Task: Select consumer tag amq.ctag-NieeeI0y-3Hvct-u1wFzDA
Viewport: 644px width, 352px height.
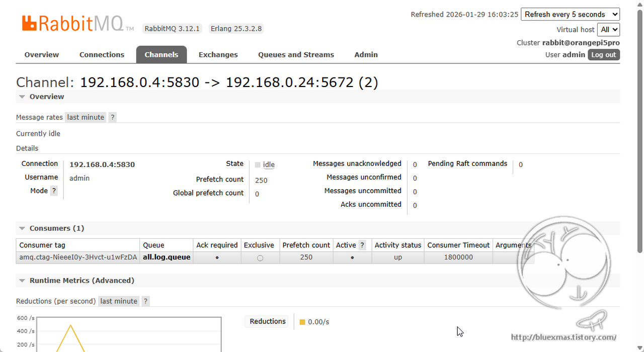Action: [x=78, y=257]
